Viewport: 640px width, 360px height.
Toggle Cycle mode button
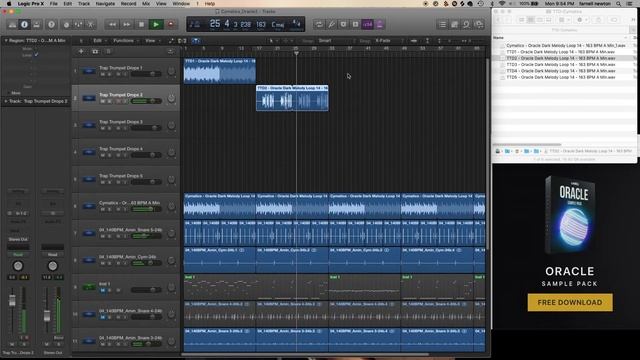coord(319,24)
